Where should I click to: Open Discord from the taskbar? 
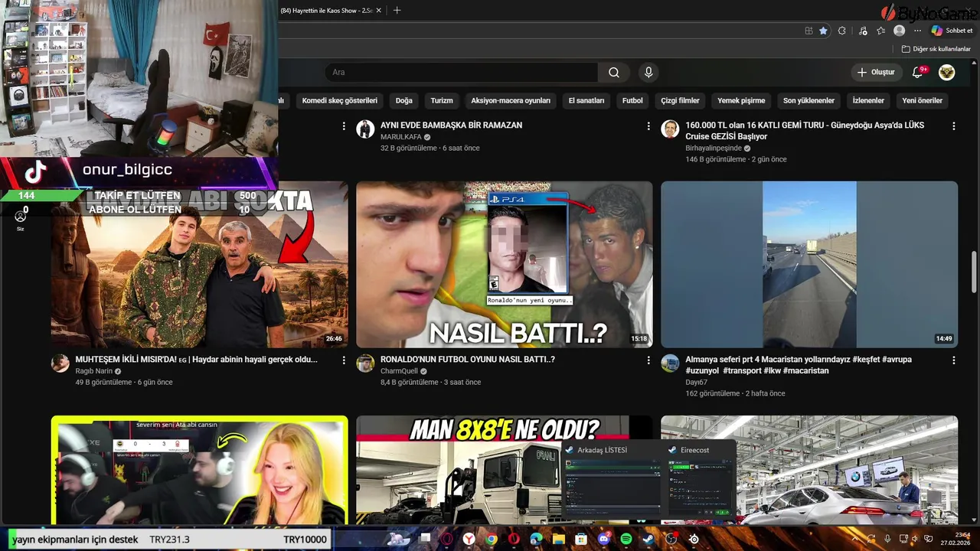(x=604, y=539)
